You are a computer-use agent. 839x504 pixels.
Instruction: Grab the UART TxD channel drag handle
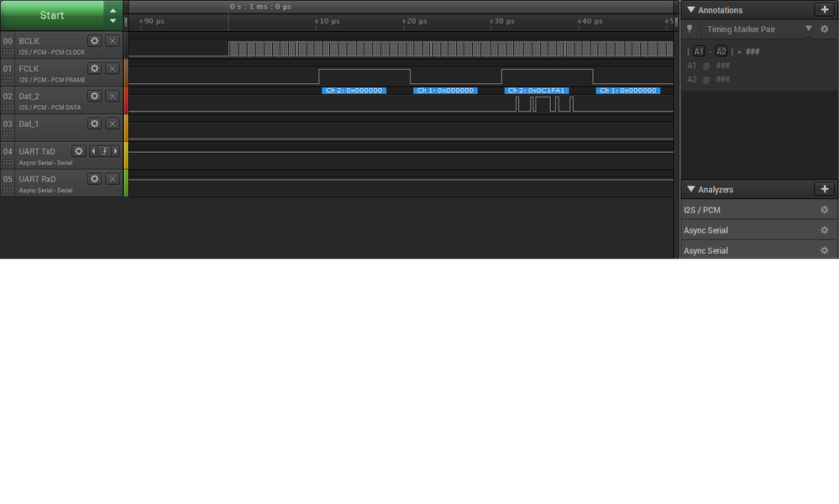pyautogui.click(x=8, y=161)
